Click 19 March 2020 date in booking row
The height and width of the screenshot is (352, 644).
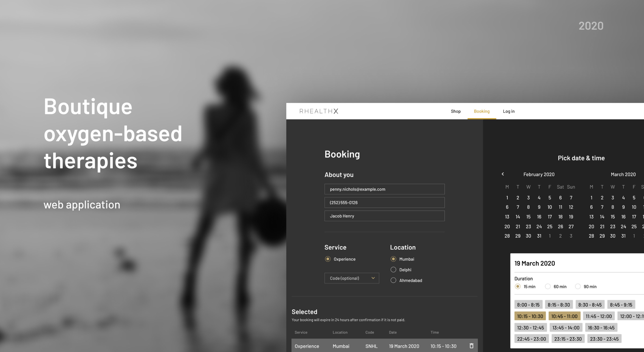(404, 346)
